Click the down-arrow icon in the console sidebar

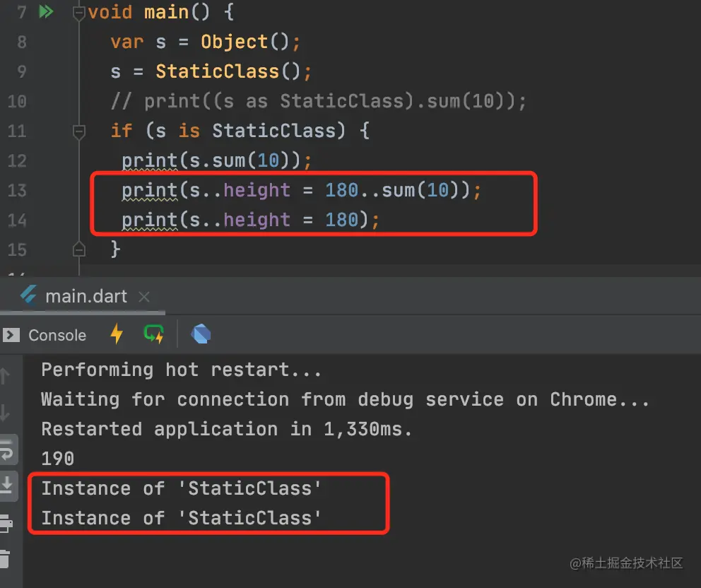click(x=5, y=412)
